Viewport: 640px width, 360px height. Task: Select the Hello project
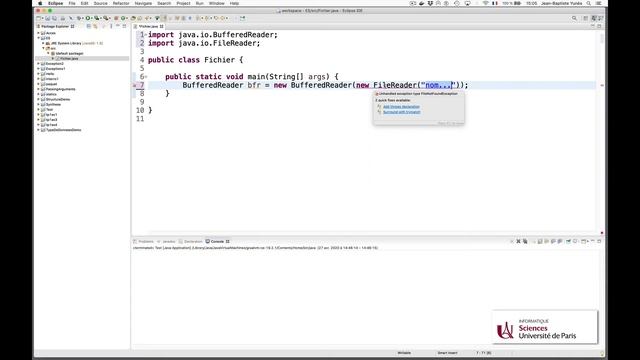[50, 74]
